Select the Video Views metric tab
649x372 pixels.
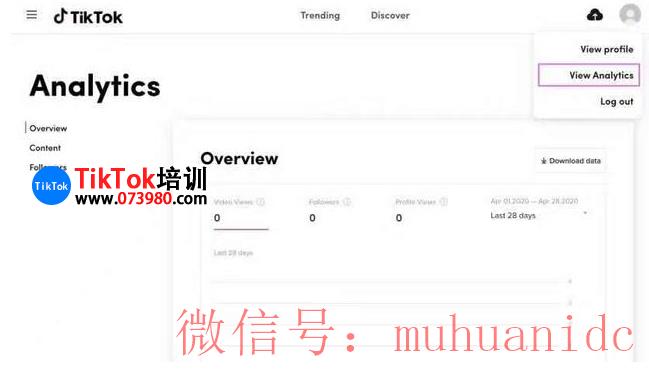pyautogui.click(x=240, y=211)
